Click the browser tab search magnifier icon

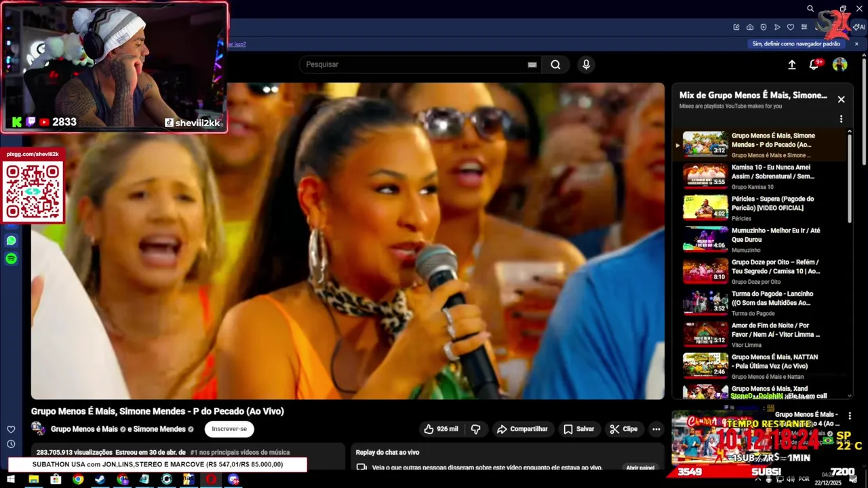pyautogui.click(x=810, y=9)
